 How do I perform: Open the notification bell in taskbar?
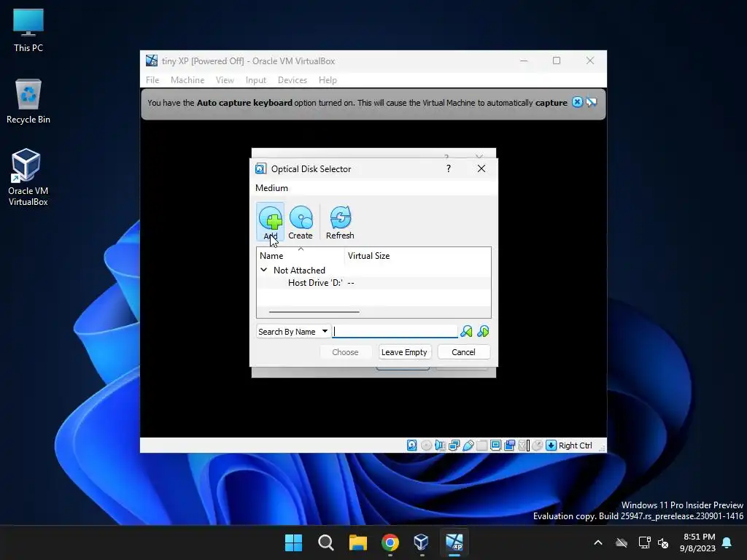[727, 542]
